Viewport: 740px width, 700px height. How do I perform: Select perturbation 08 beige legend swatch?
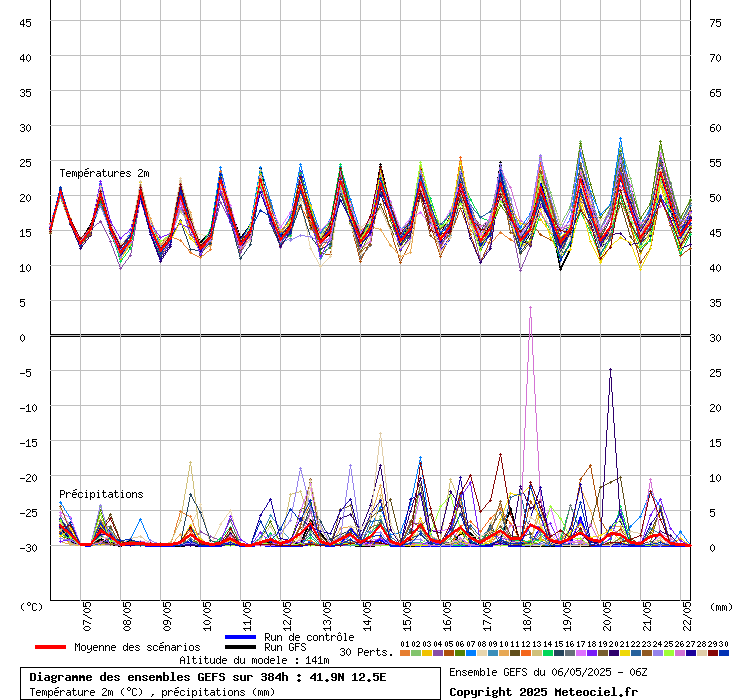(x=482, y=653)
